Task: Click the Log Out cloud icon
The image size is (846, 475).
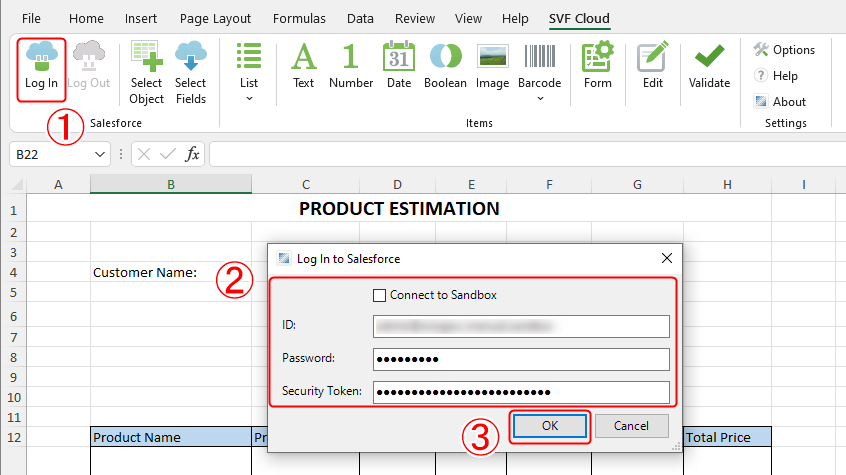Action: (88, 56)
